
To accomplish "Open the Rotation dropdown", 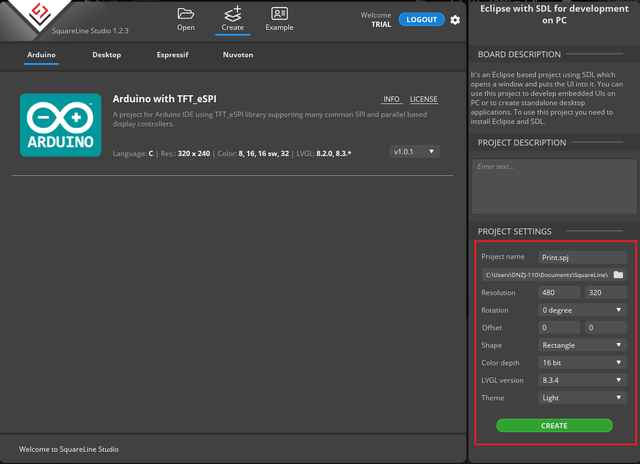I will (x=582, y=310).
